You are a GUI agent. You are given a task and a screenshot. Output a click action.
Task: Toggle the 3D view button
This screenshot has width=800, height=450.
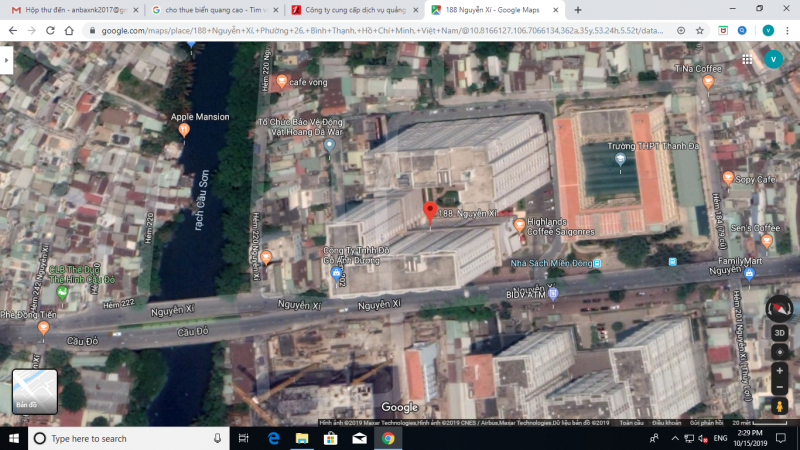pos(779,333)
